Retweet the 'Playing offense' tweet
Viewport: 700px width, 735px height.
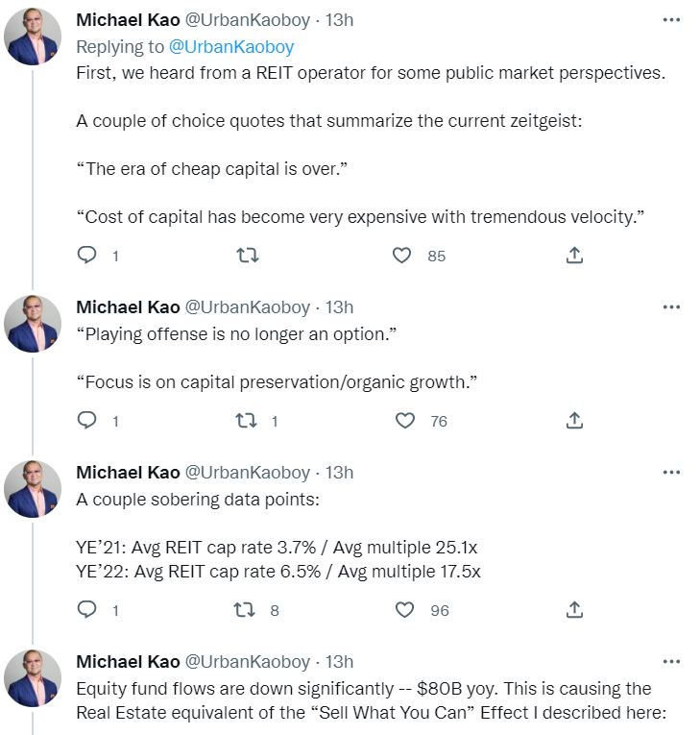coord(248,421)
